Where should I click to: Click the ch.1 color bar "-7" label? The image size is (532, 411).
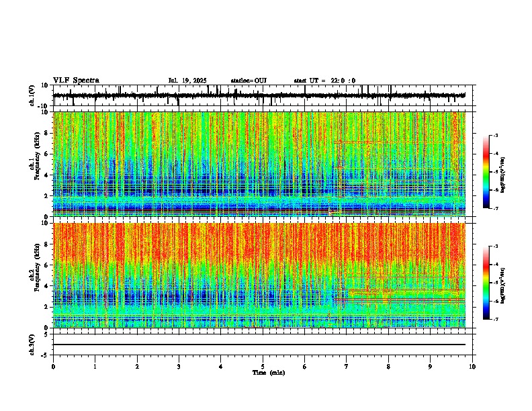coord(496,208)
